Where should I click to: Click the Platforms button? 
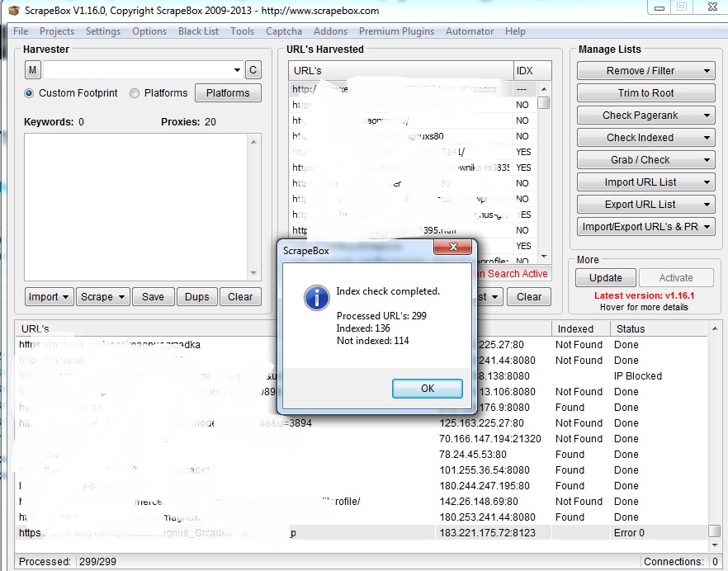point(228,93)
